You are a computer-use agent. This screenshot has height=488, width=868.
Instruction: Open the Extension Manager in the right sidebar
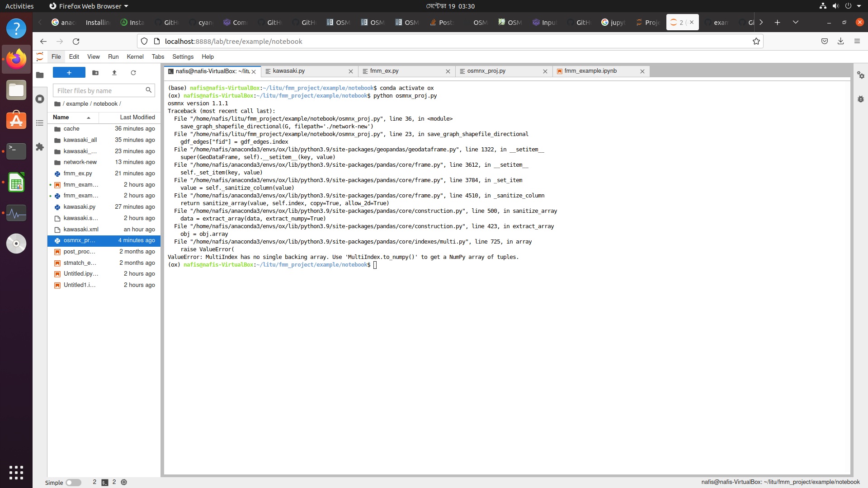(x=39, y=147)
